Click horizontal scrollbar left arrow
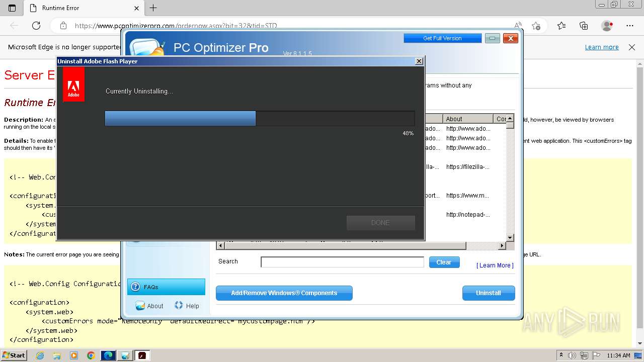 (x=220, y=246)
